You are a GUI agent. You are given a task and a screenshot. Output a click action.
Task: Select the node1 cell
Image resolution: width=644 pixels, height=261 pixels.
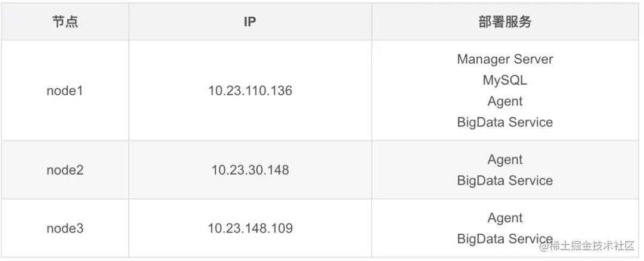tap(65, 91)
